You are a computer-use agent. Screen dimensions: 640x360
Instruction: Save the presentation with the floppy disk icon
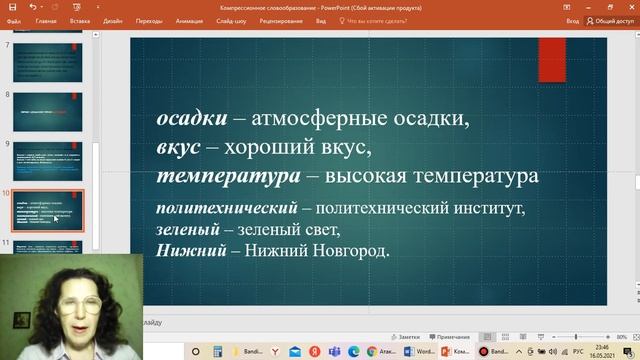tap(13, 7)
